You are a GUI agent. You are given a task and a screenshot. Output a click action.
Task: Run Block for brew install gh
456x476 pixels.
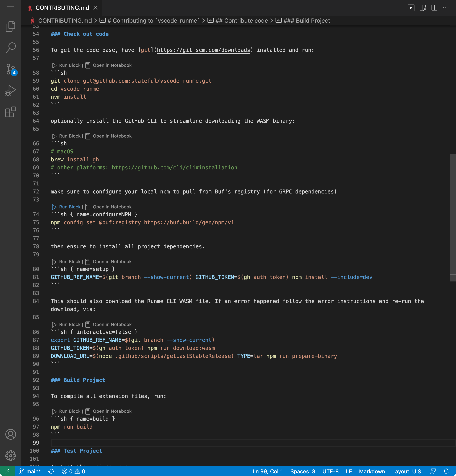(66, 136)
